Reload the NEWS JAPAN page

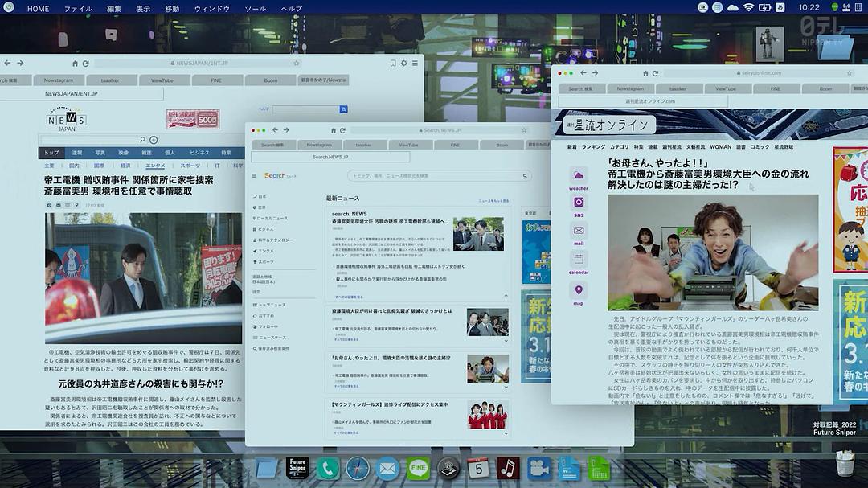(x=85, y=64)
